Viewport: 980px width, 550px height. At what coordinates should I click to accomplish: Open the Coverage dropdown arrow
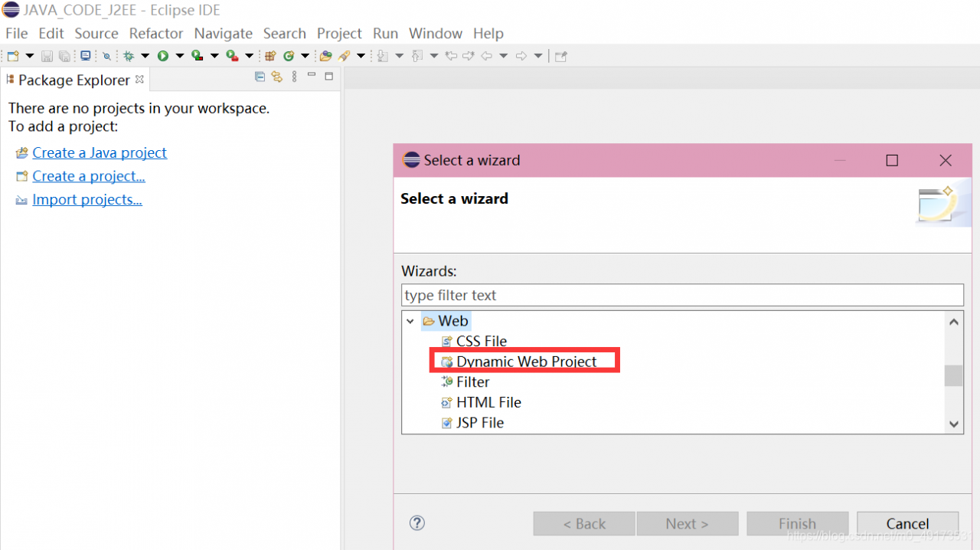click(x=214, y=56)
